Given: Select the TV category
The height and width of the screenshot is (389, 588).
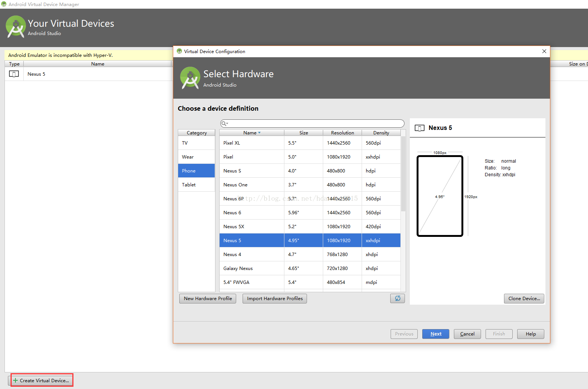Looking at the screenshot, I should point(196,143).
